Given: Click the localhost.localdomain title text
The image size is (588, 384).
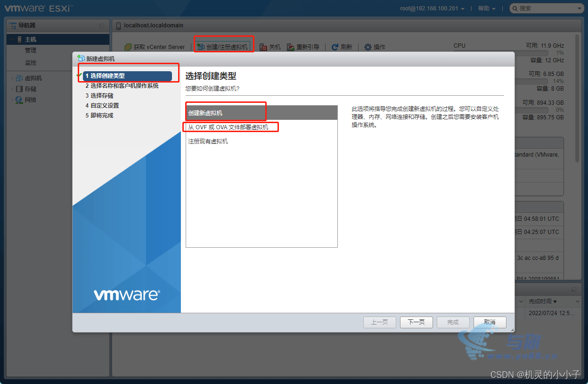Looking at the screenshot, I should (x=154, y=25).
